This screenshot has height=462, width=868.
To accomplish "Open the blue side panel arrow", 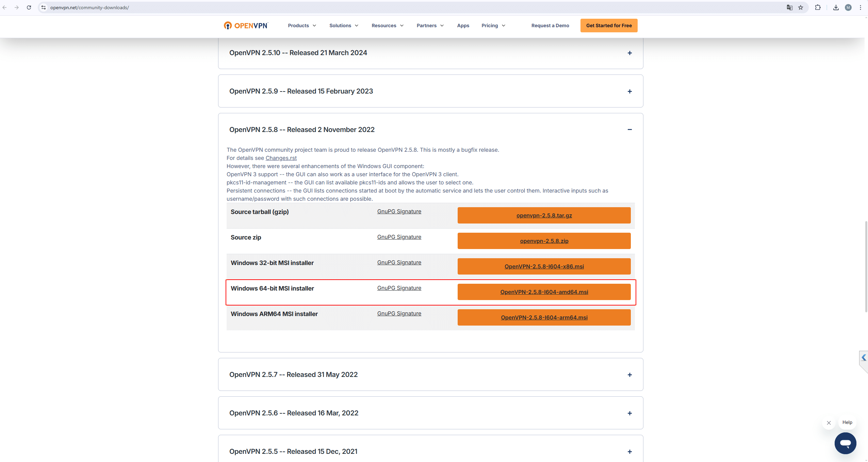I will pos(864,358).
